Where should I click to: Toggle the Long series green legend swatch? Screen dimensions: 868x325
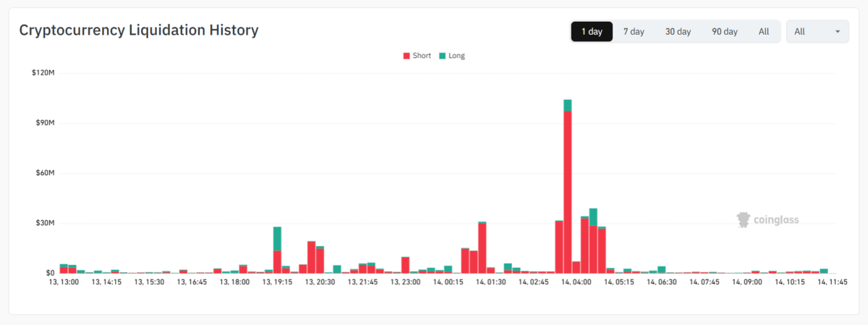point(442,56)
